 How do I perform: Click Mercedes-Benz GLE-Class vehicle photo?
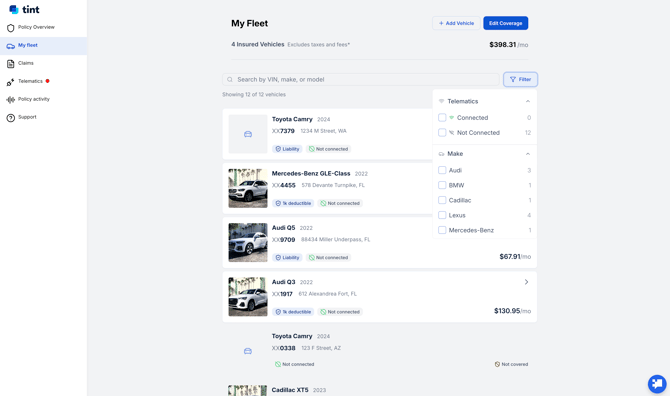[248, 188]
